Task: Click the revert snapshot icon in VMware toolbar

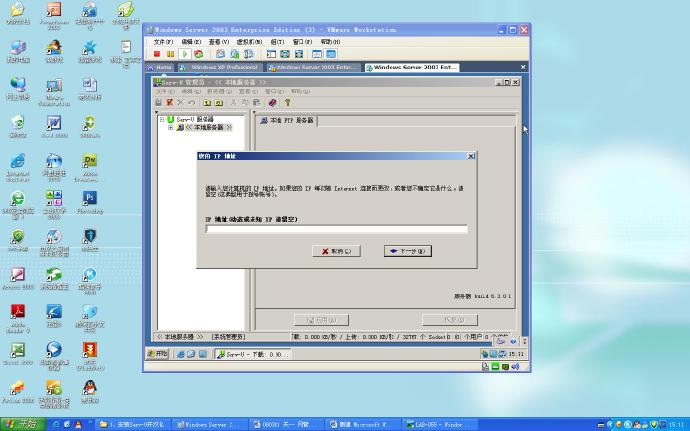Action: coord(235,54)
